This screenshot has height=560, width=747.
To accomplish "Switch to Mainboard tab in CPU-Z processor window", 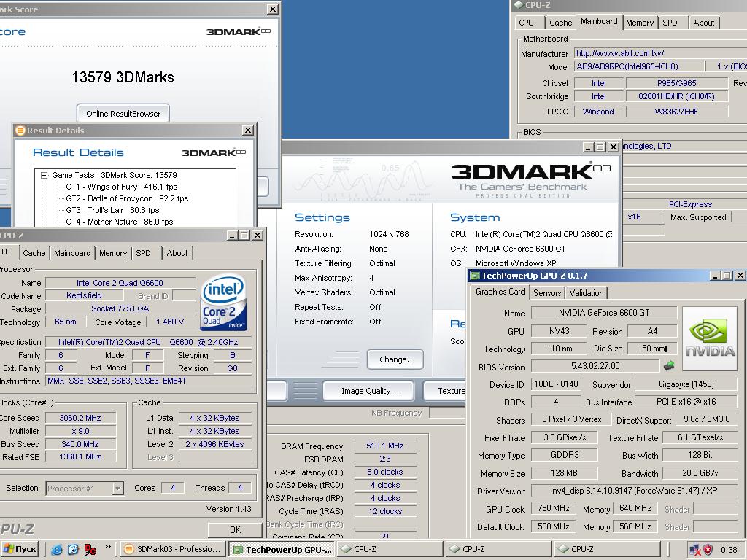I will tap(72, 253).
